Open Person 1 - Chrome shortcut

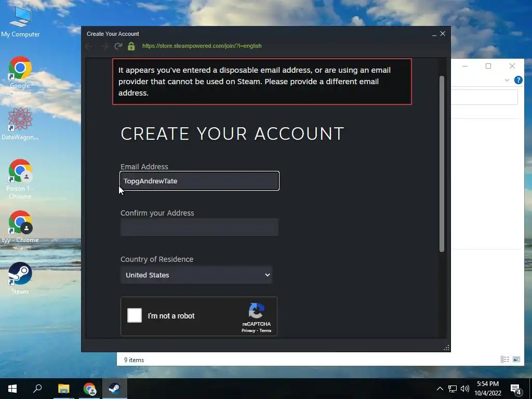(x=20, y=179)
